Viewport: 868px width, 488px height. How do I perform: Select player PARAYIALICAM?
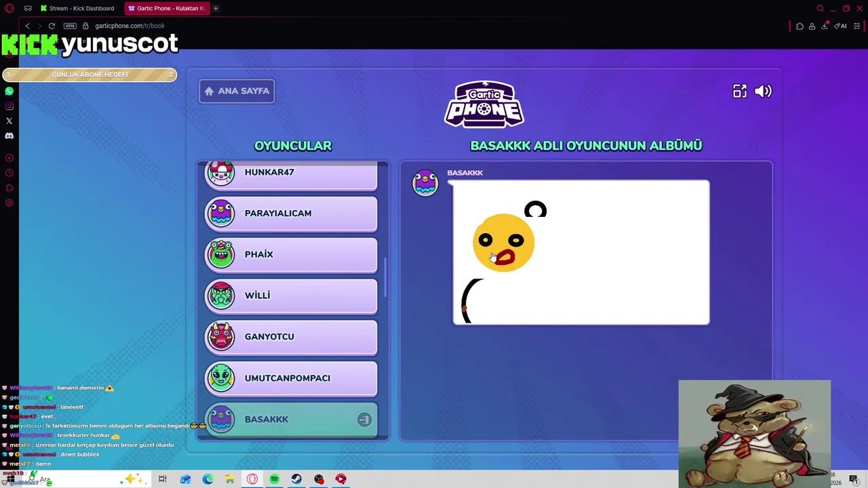tap(291, 213)
